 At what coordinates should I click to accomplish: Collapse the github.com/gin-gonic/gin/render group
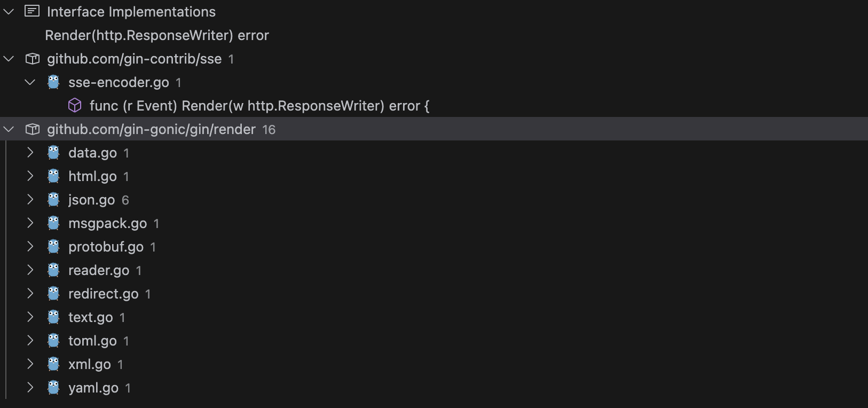click(9, 129)
